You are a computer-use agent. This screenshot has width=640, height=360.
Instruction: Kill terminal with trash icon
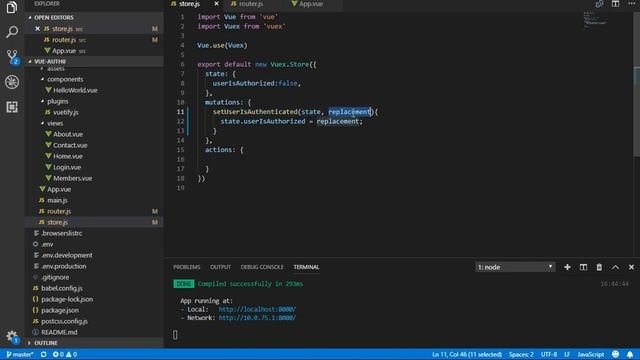point(599,267)
